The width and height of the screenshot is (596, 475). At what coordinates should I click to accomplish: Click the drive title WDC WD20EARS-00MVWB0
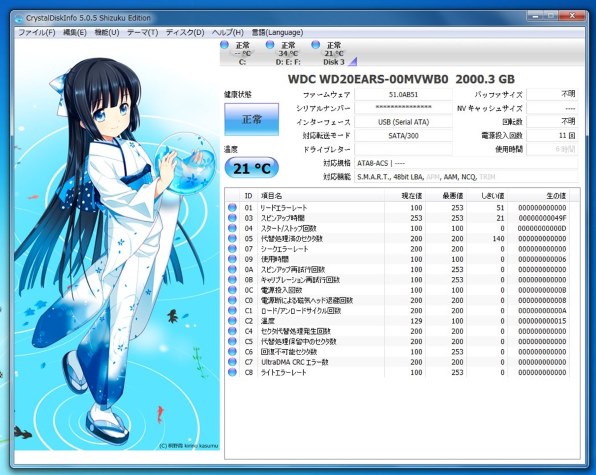coord(368,79)
